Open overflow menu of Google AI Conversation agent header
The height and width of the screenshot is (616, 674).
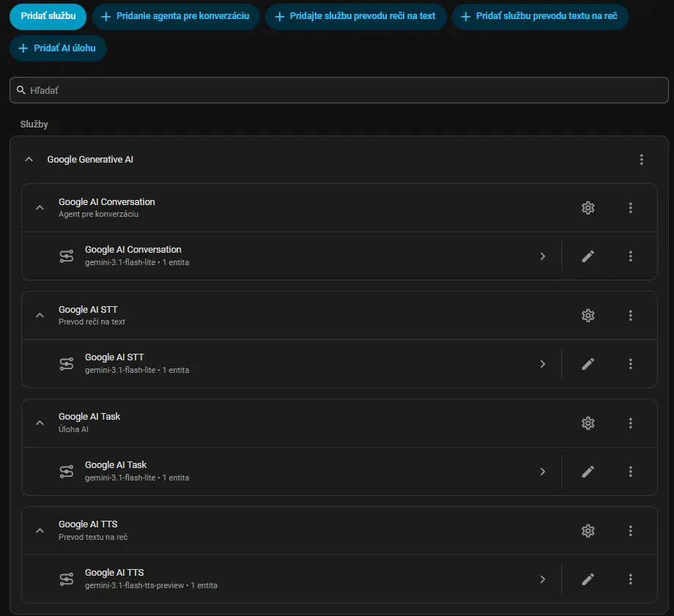click(x=631, y=208)
